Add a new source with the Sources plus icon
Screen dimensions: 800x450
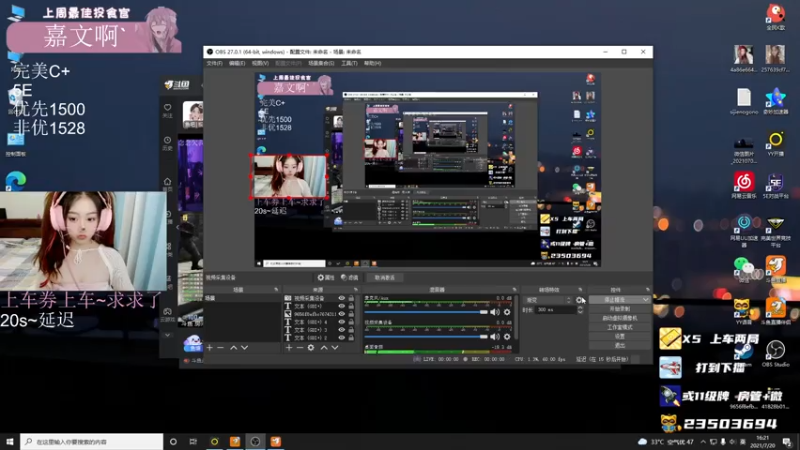pyautogui.click(x=289, y=347)
